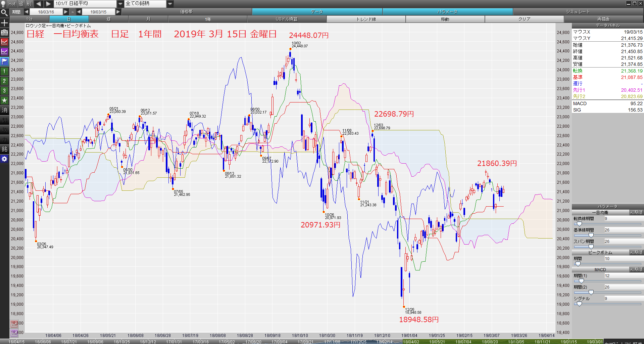
Task: Select the パラメータ tab
Action: click(x=447, y=12)
